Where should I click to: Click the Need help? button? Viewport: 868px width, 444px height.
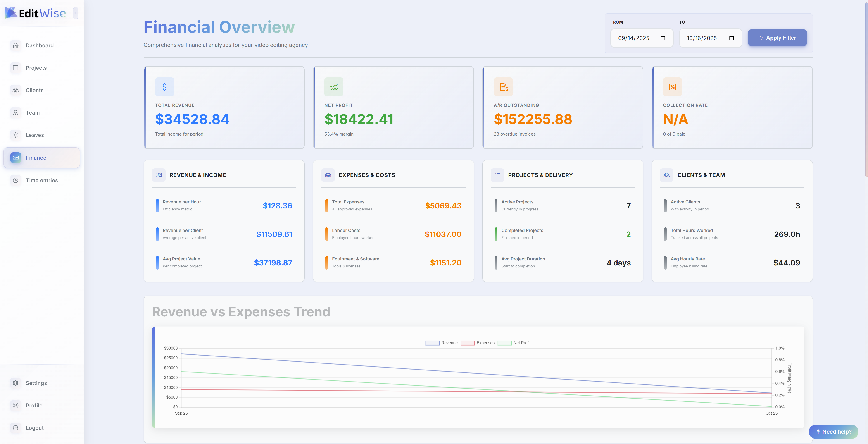pos(833,432)
